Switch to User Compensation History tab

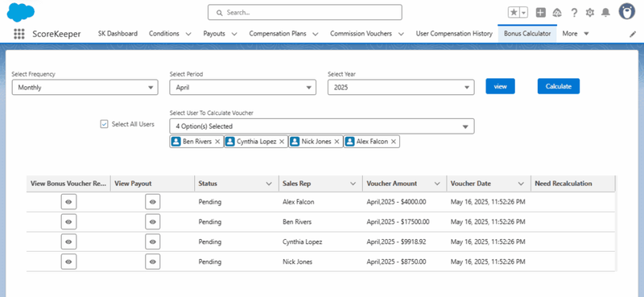click(x=454, y=34)
